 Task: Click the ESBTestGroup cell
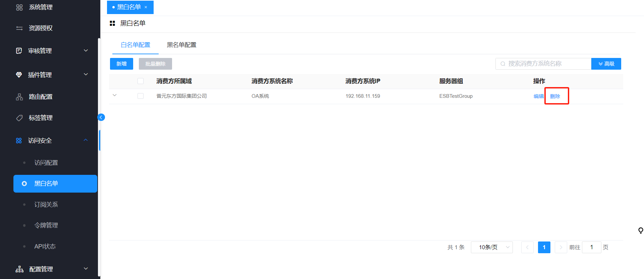pos(456,96)
